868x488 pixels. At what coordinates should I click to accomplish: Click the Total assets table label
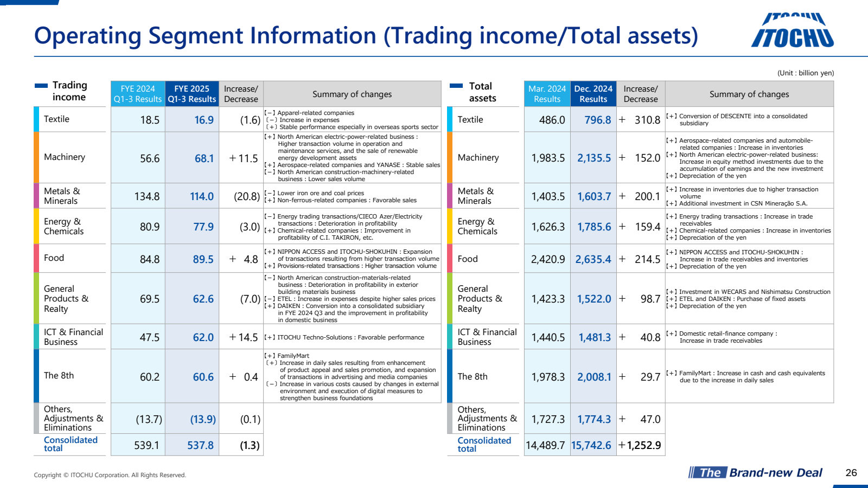[x=482, y=92]
